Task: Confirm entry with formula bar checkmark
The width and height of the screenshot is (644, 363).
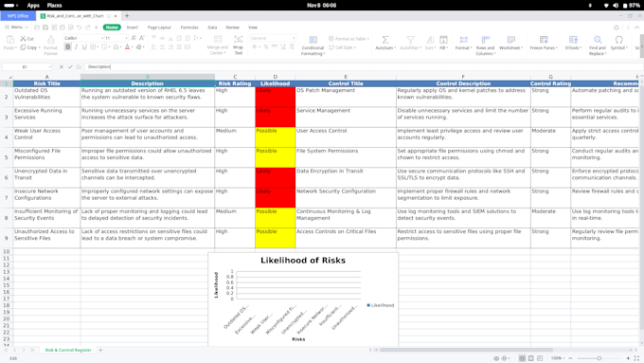Action: [x=70, y=66]
